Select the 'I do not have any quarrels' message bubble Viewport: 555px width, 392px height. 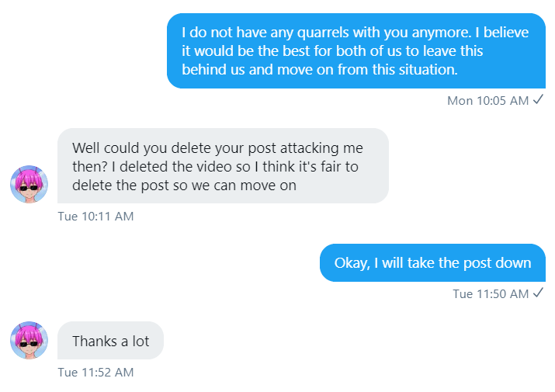tap(356, 50)
